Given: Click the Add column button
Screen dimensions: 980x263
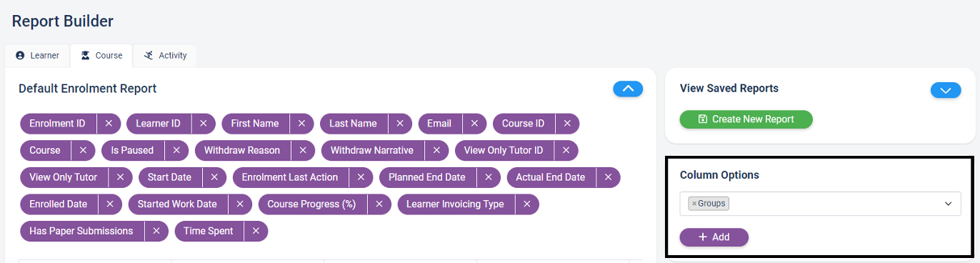Looking at the screenshot, I should point(714,237).
